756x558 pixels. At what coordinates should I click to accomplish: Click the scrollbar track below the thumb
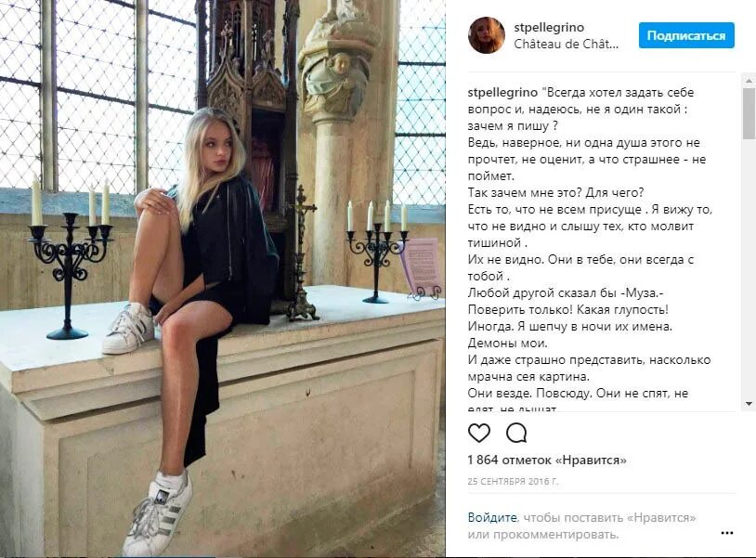coord(749,268)
